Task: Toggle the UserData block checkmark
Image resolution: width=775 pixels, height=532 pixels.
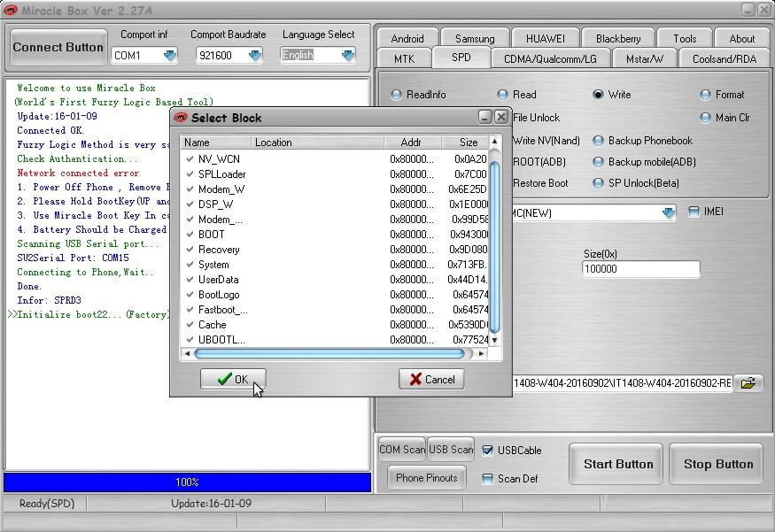Action: click(190, 280)
